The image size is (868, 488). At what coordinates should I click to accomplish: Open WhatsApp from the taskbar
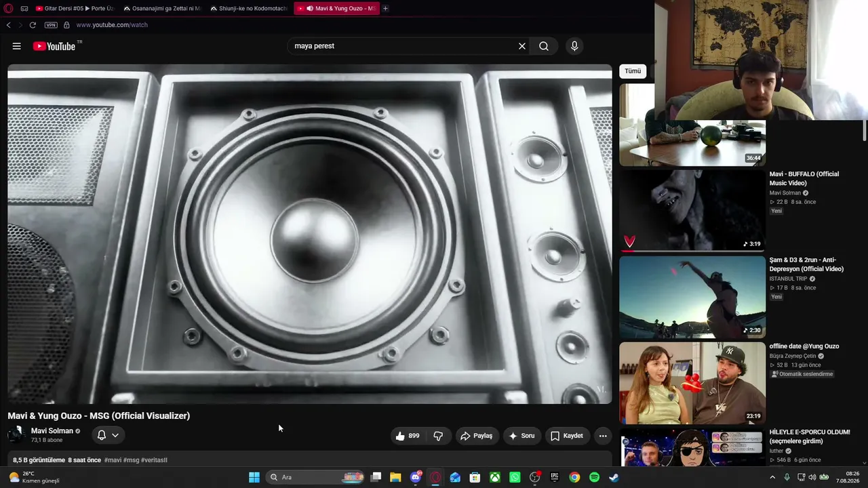(x=515, y=477)
